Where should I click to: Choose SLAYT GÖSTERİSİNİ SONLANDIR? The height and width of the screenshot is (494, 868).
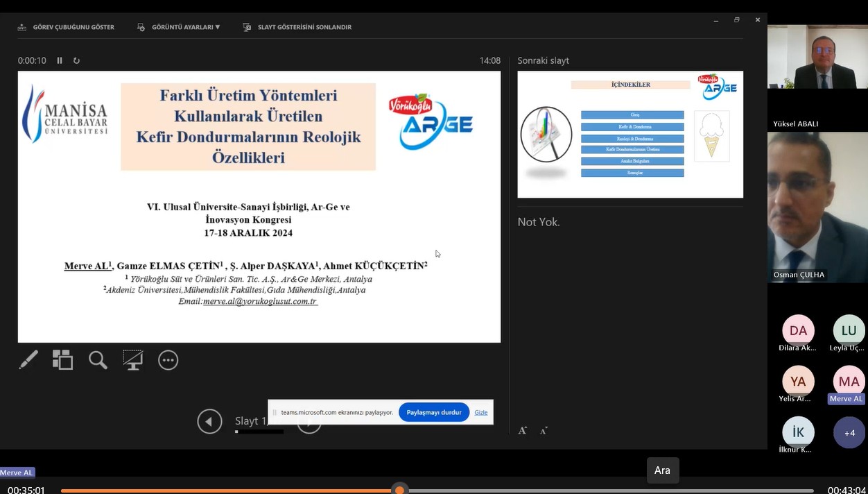click(x=297, y=27)
